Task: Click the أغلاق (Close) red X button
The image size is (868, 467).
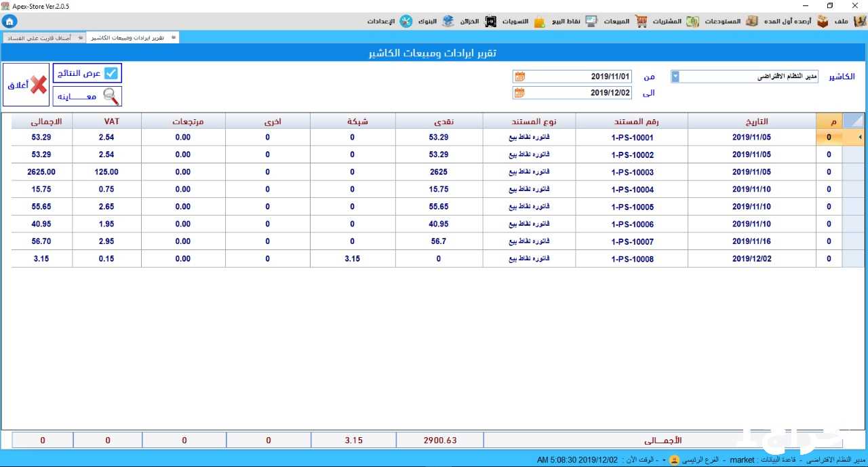Action: tap(26, 85)
